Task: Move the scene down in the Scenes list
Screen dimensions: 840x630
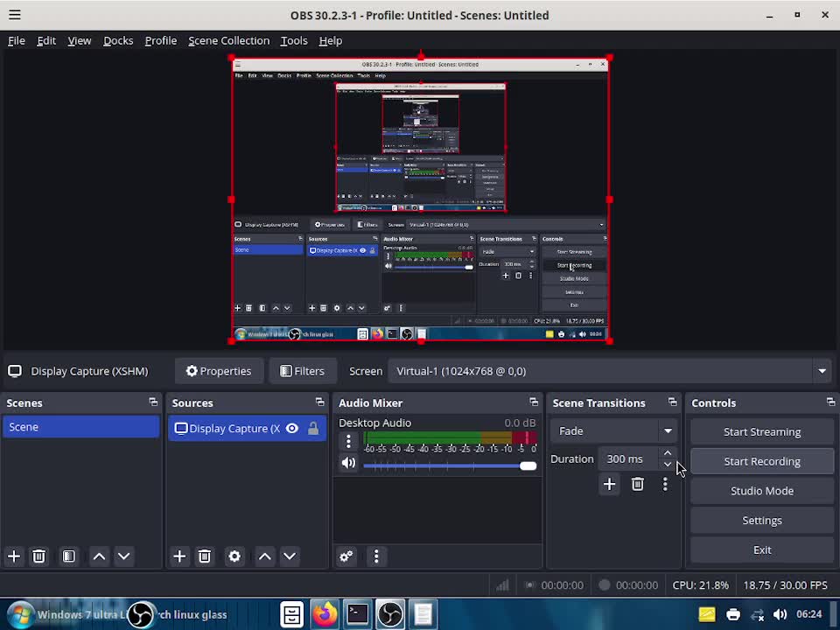Action: (x=123, y=556)
